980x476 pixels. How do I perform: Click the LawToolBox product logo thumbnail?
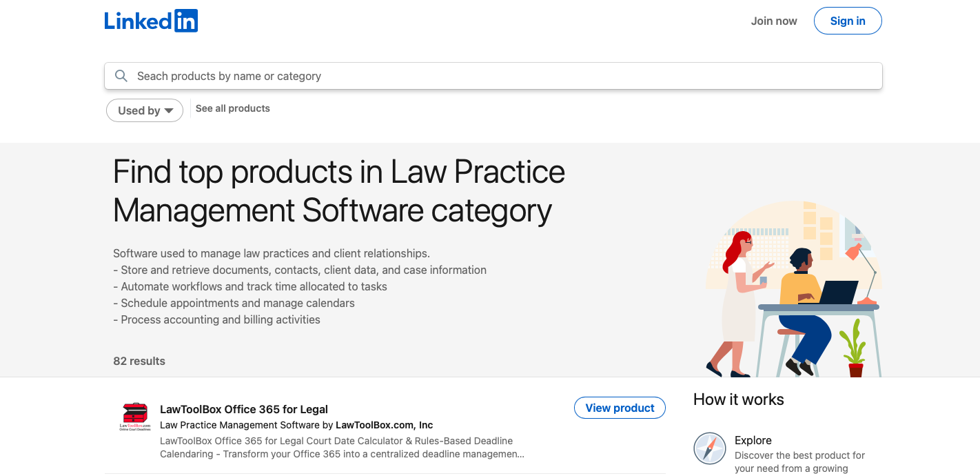[x=135, y=417]
